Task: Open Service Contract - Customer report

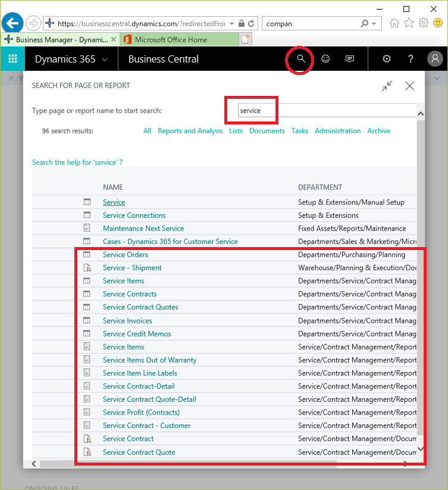Action: (x=146, y=426)
